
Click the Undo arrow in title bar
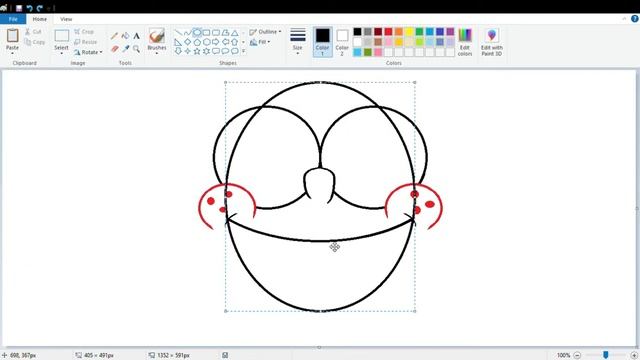(x=29, y=8)
